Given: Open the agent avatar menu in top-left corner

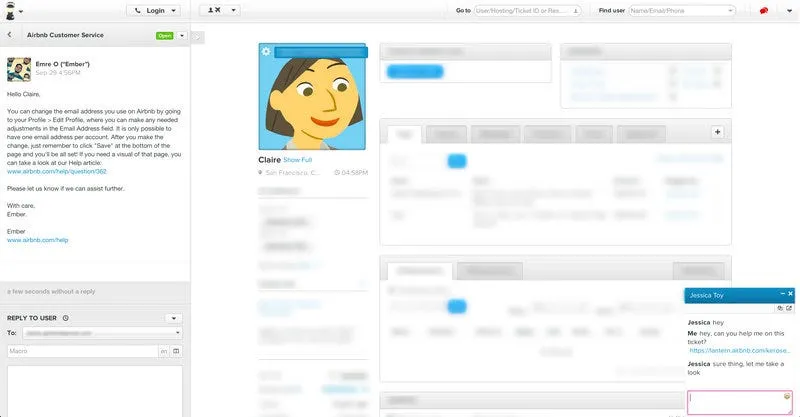Looking at the screenshot, I should [14, 11].
